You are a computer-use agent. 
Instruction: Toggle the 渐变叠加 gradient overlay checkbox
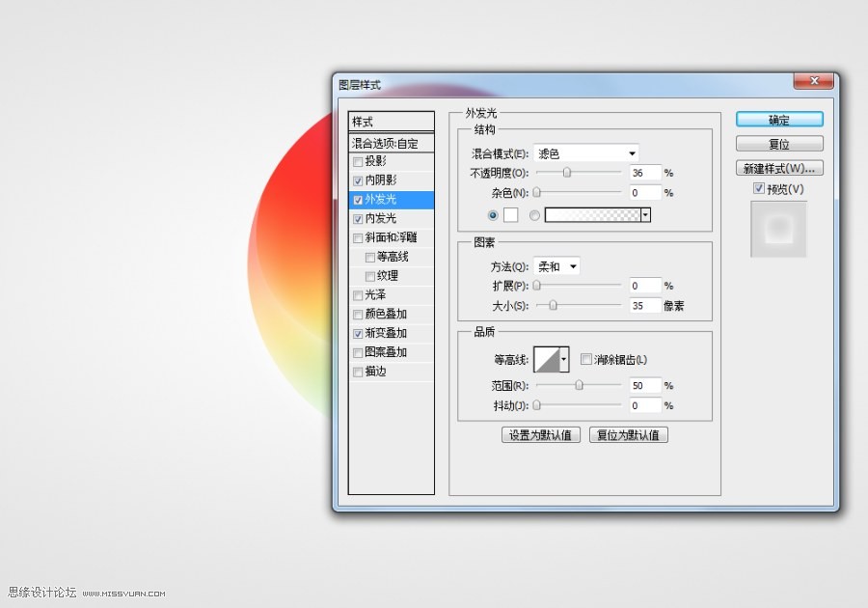coord(358,333)
